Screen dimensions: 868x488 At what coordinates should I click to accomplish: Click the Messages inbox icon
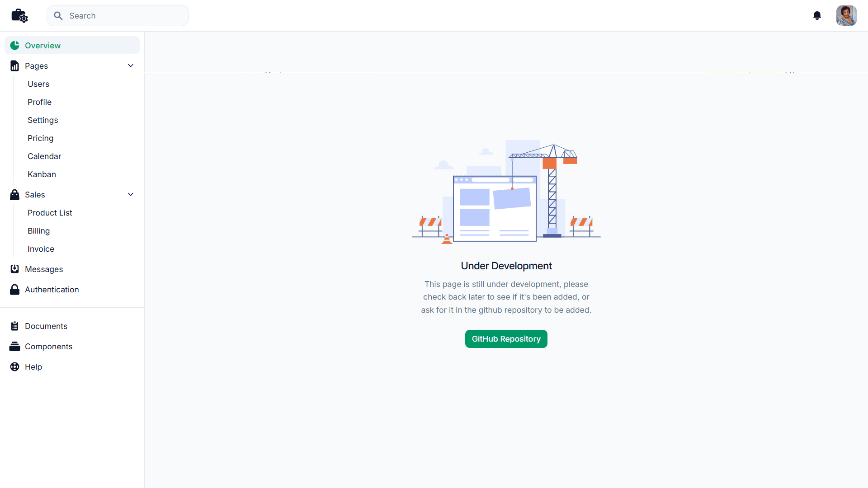click(15, 269)
